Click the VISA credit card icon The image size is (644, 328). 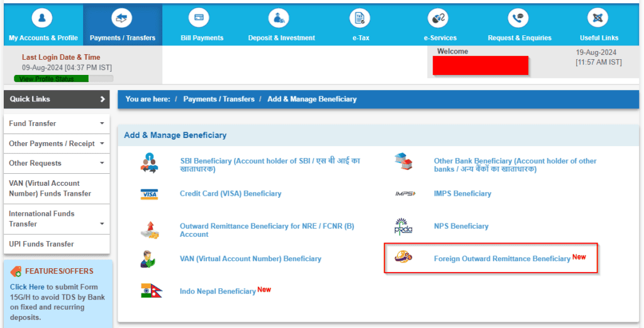point(149,194)
